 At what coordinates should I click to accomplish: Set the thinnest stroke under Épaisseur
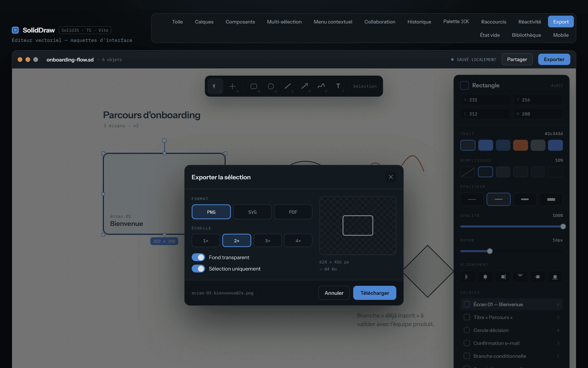coord(472,199)
